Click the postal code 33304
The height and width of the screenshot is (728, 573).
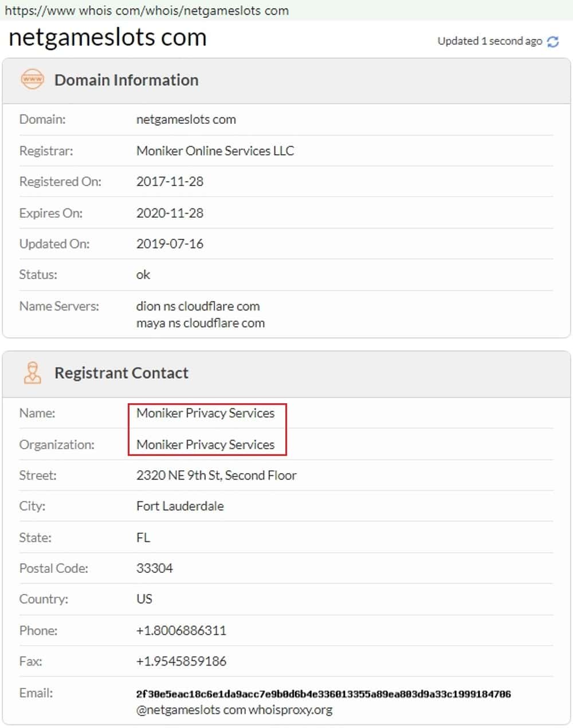[x=154, y=568]
